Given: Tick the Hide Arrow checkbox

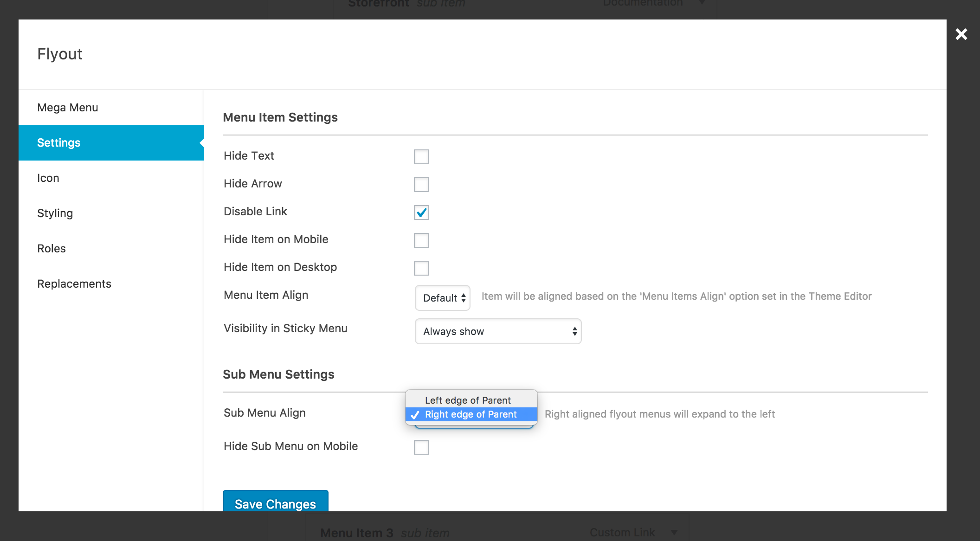Looking at the screenshot, I should pyautogui.click(x=421, y=185).
